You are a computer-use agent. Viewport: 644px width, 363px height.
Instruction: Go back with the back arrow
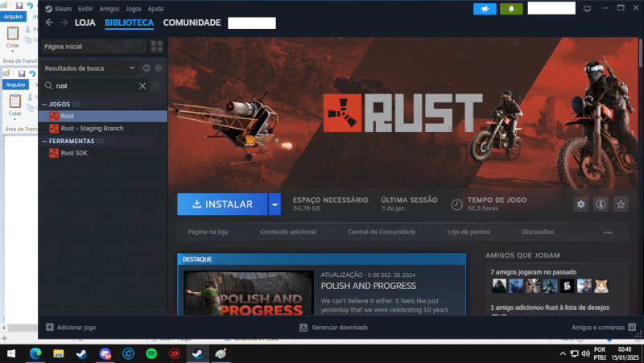click(x=49, y=23)
